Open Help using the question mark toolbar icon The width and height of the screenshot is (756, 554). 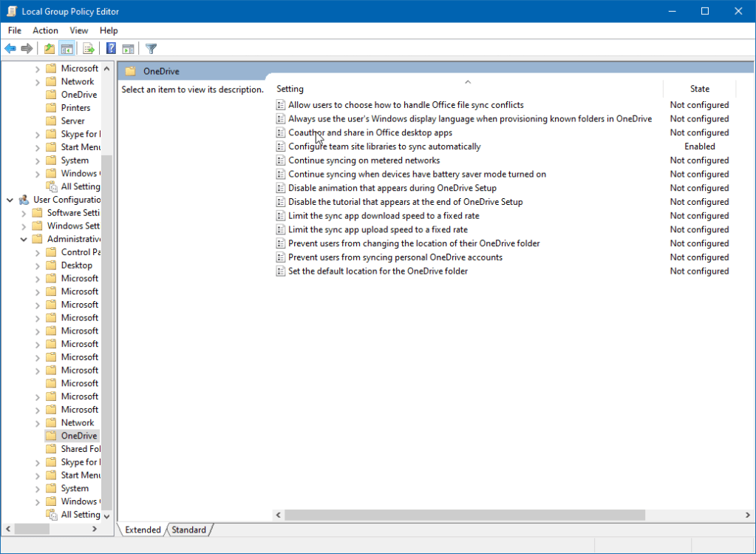pyautogui.click(x=110, y=48)
